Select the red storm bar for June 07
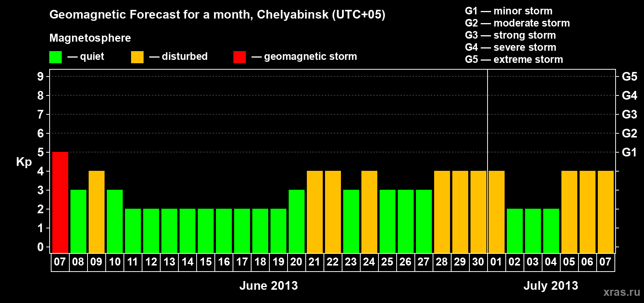 pos(60,202)
